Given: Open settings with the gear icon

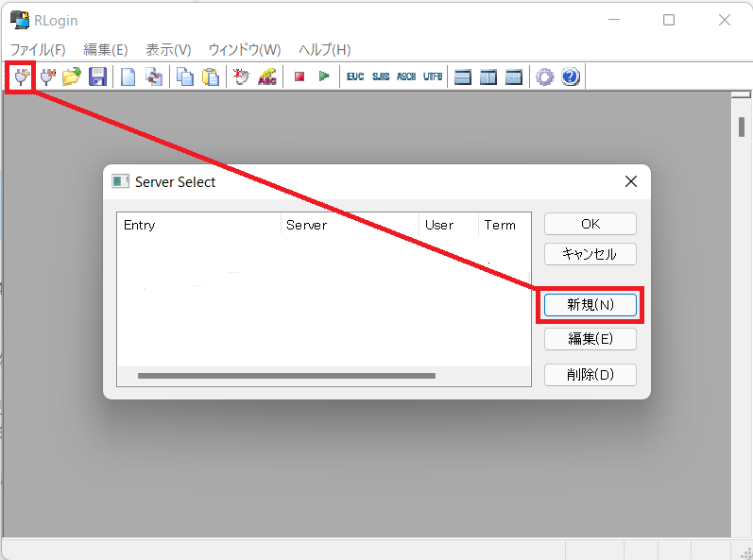Looking at the screenshot, I should click(x=544, y=76).
